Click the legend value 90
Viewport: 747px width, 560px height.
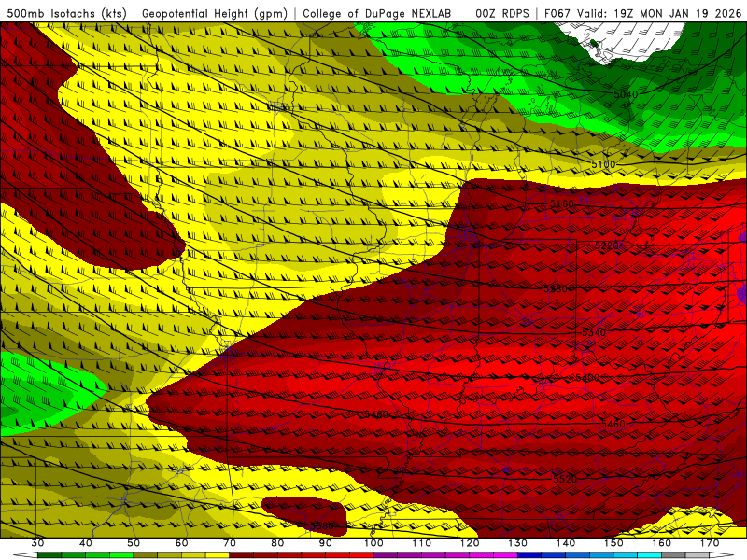[325, 543]
